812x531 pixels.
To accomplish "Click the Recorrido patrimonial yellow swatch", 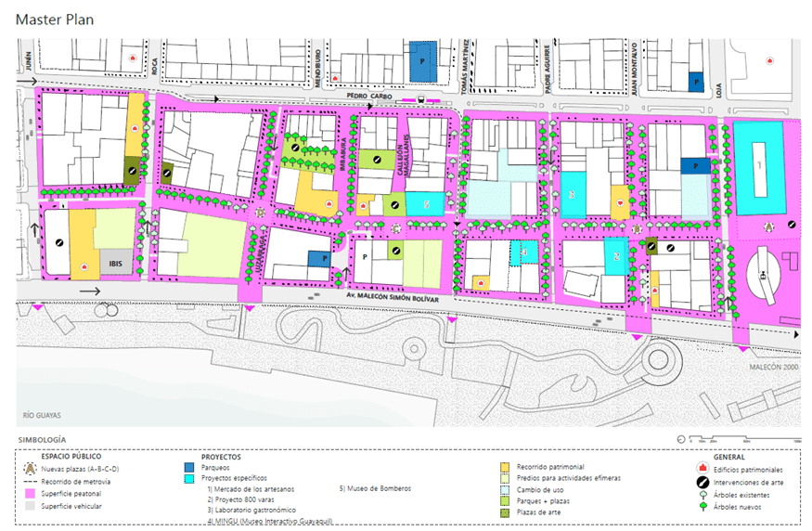I will [x=504, y=466].
